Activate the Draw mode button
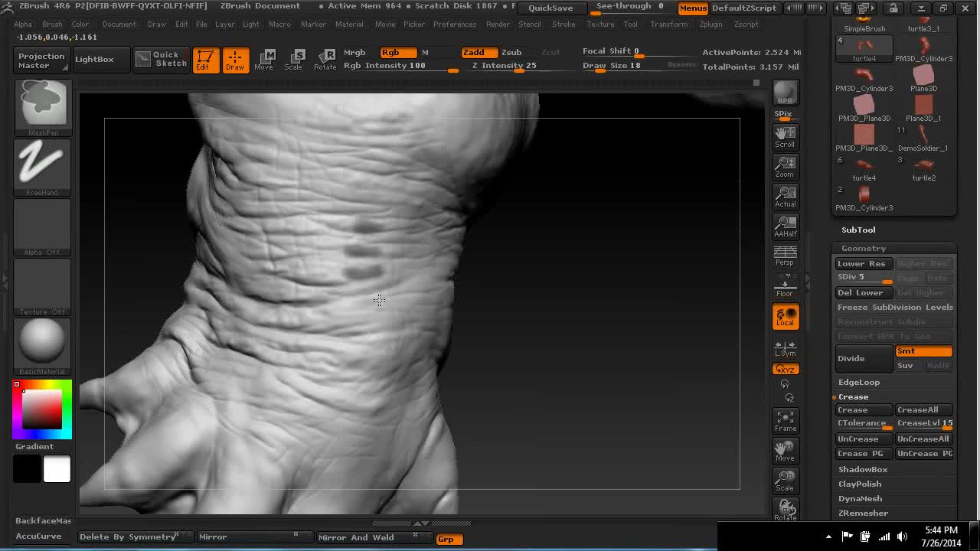The height and width of the screenshot is (551, 980). pos(235,60)
